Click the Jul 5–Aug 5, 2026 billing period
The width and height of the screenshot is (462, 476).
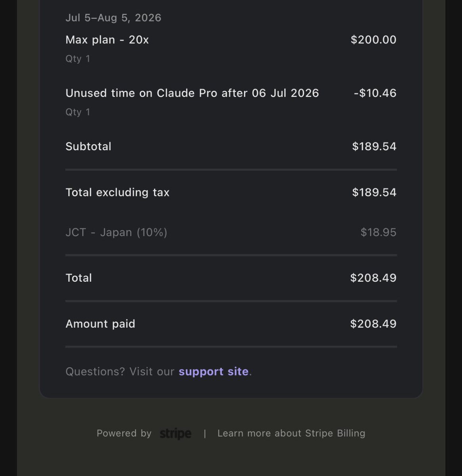(113, 18)
